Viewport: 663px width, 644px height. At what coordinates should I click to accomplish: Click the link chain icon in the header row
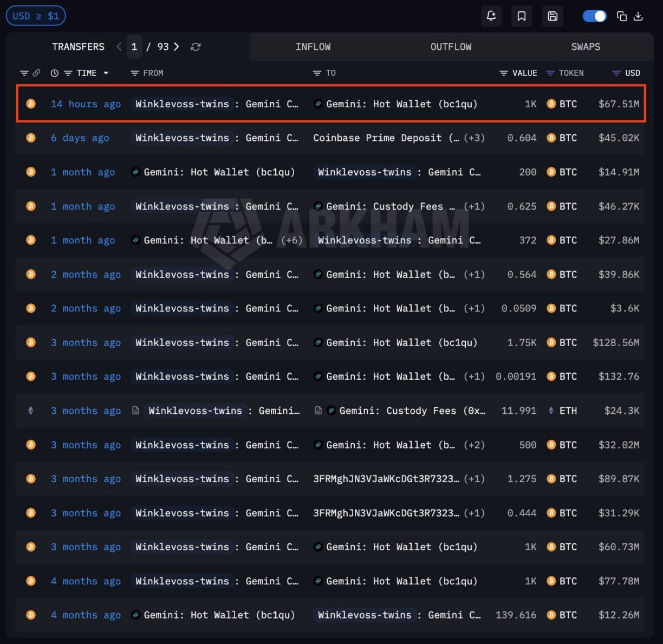[36, 73]
